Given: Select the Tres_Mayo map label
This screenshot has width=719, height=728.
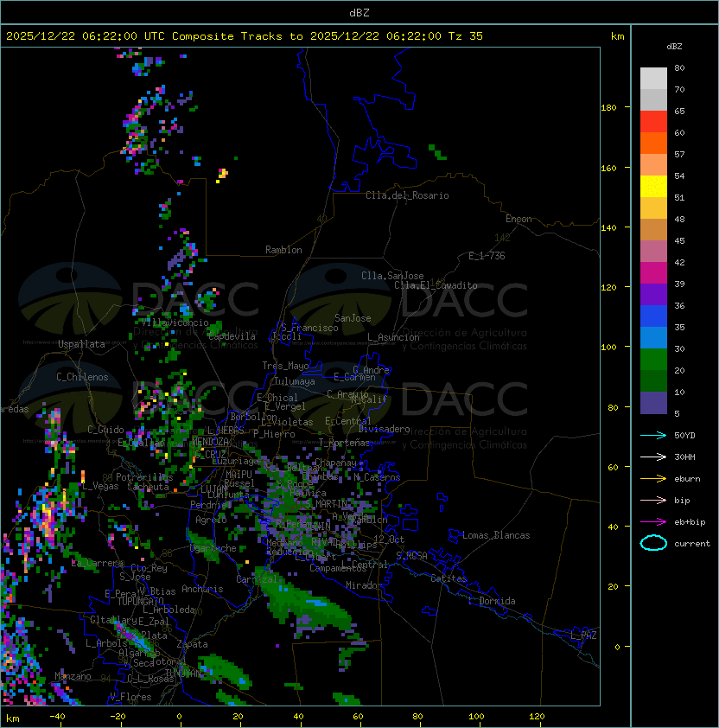Looking at the screenshot, I should pos(285,366).
